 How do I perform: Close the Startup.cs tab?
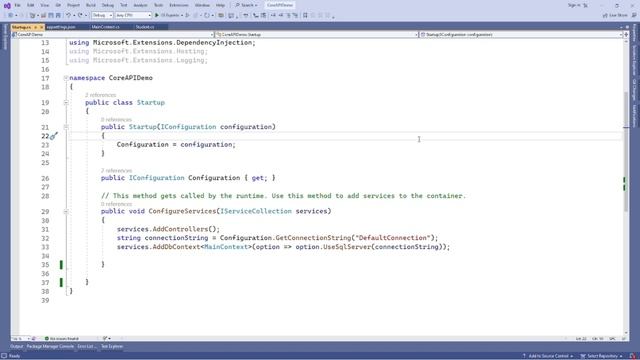pyautogui.click(x=41, y=27)
